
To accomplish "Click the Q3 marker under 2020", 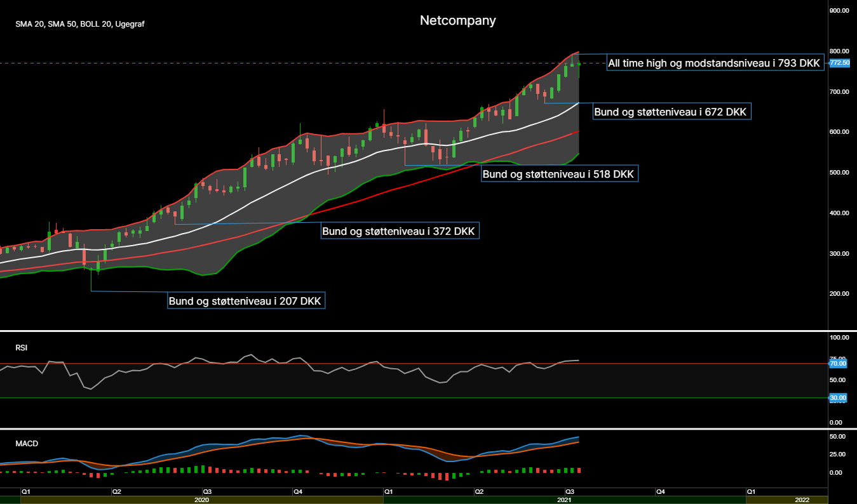I will click(x=207, y=491).
